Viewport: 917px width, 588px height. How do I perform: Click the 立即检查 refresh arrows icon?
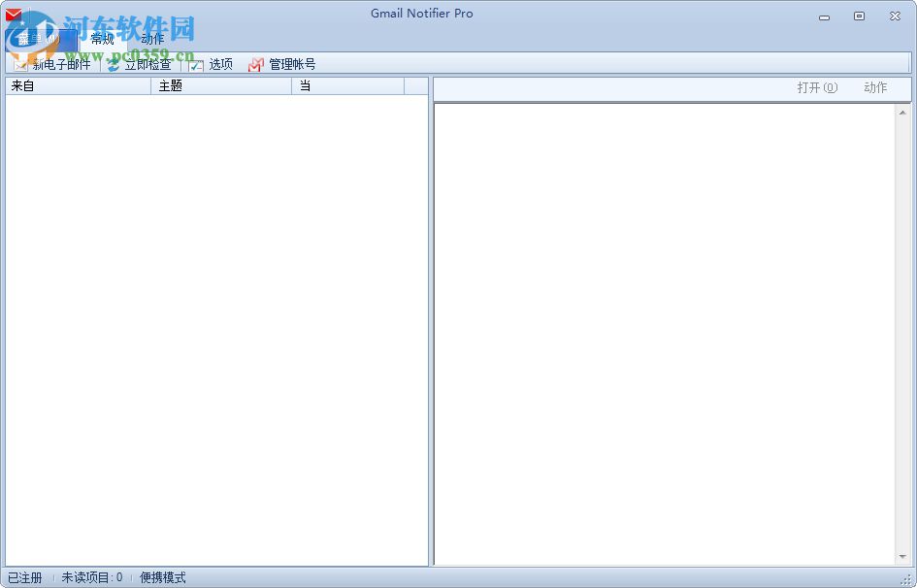pyautogui.click(x=114, y=65)
